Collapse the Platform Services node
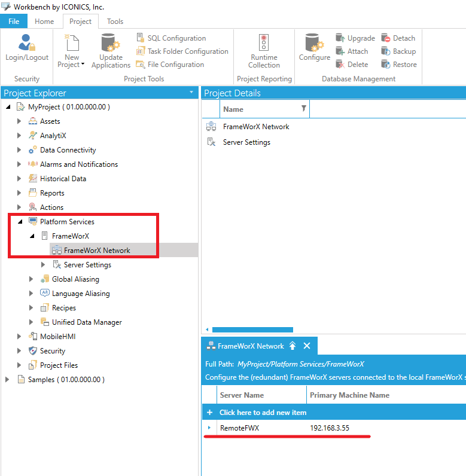The image size is (466, 476). click(x=20, y=222)
